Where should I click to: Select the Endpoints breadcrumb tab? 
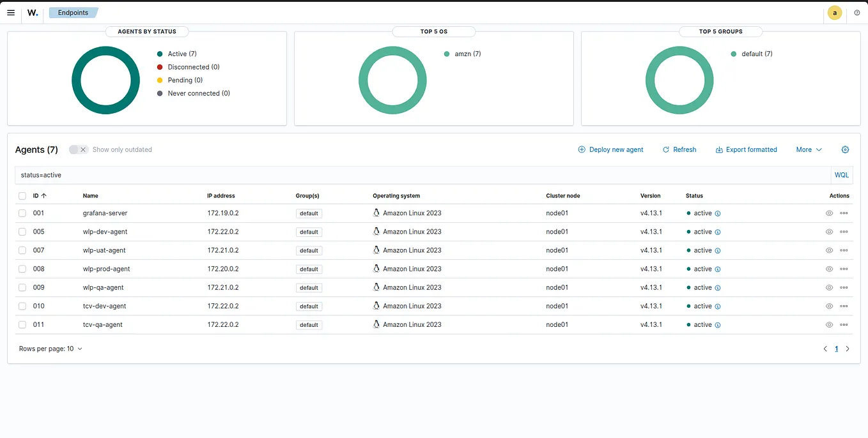[x=73, y=13]
